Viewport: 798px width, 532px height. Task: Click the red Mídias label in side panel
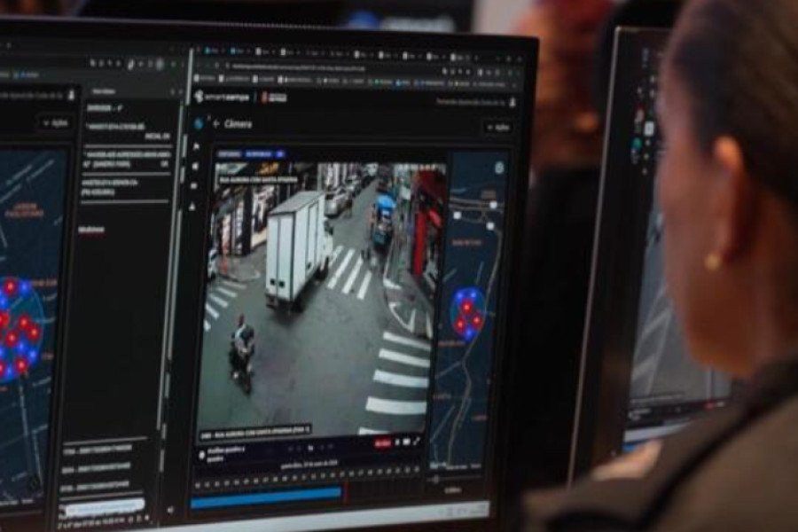click(91, 231)
